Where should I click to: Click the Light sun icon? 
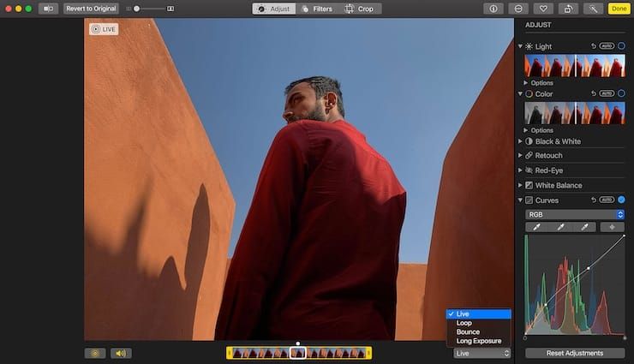[529, 46]
